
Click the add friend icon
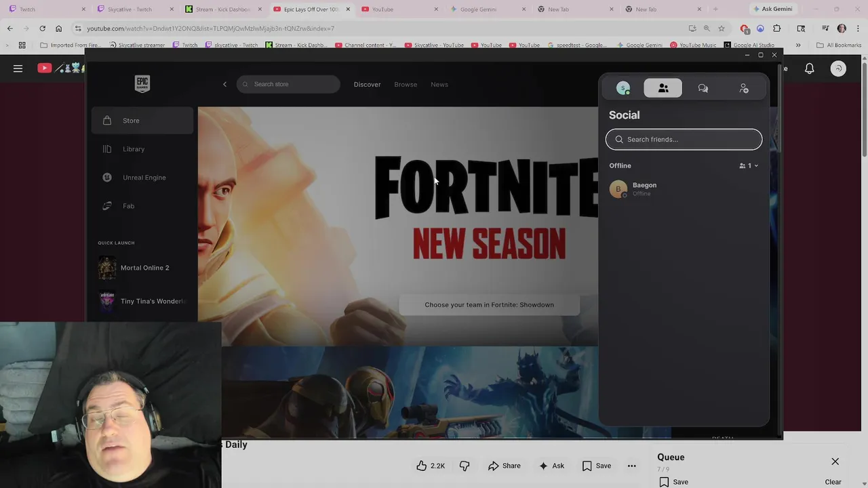[744, 88]
